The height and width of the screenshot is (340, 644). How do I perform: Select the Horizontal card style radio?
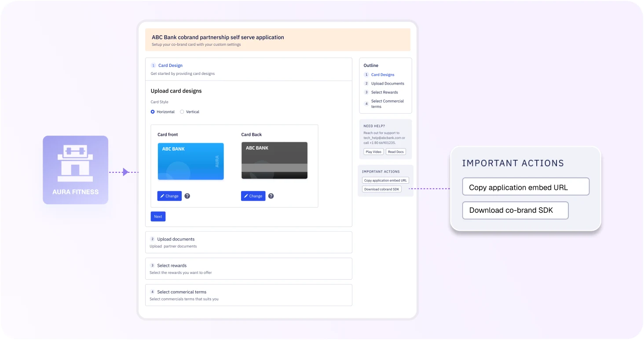tap(153, 112)
